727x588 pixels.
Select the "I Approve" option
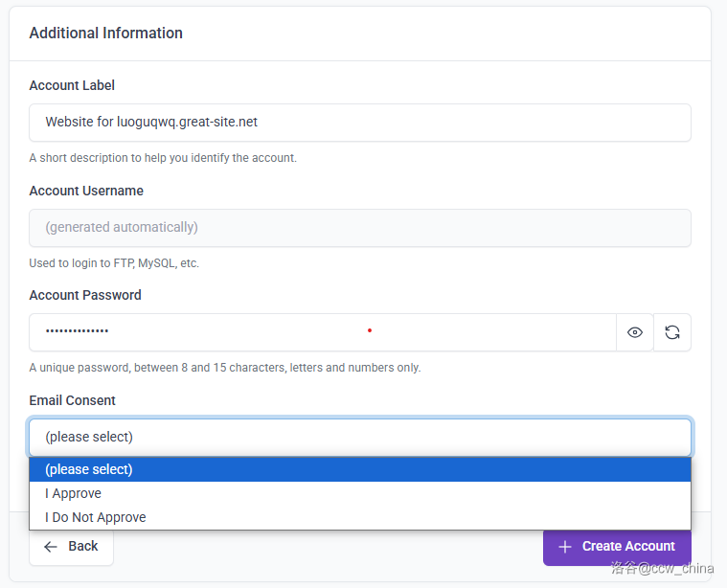[73, 493]
